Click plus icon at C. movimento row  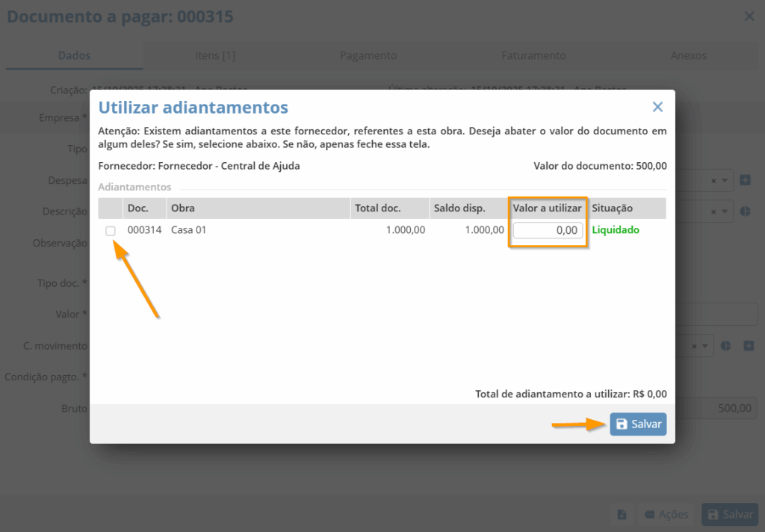pyautogui.click(x=745, y=346)
